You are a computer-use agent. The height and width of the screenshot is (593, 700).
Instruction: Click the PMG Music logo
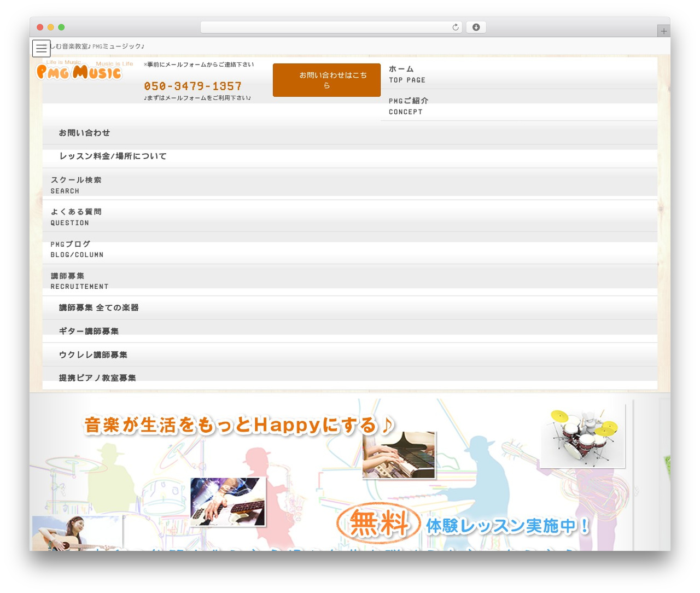tap(79, 71)
